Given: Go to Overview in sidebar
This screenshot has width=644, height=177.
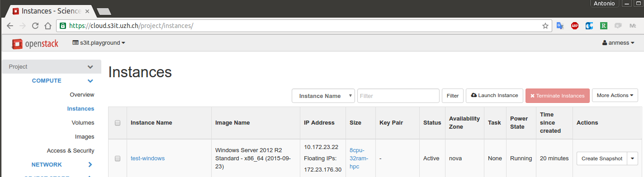Looking at the screenshot, I should pyautogui.click(x=82, y=95).
